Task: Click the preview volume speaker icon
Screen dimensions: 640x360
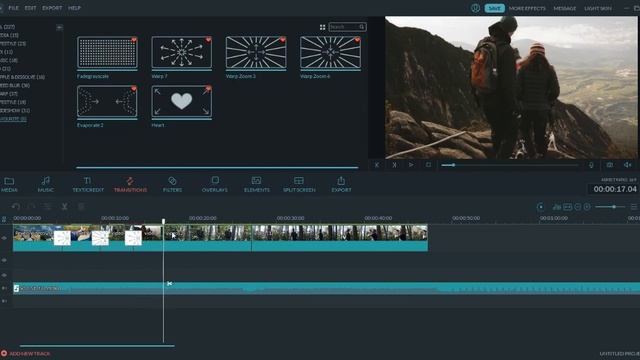Action: click(x=627, y=165)
